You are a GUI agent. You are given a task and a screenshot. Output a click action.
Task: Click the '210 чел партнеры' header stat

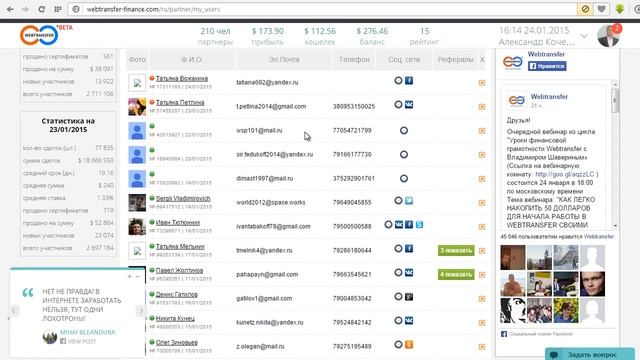pyautogui.click(x=215, y=36)
